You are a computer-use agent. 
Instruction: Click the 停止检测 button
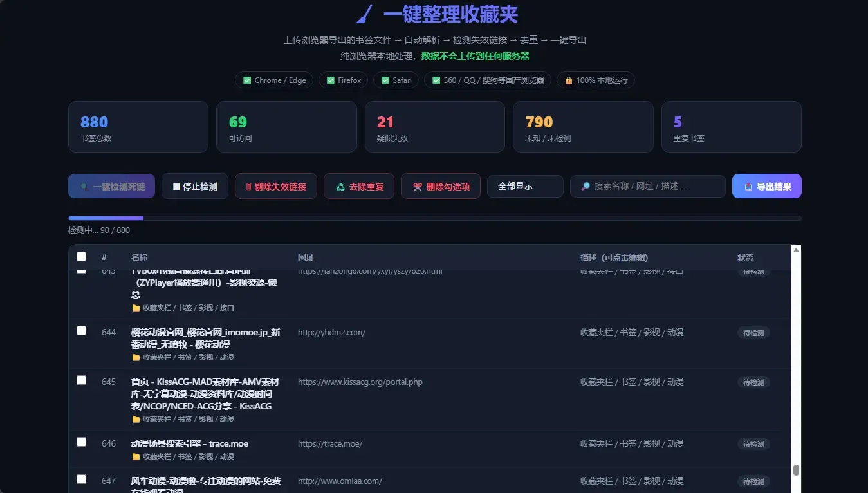[195, 186]
